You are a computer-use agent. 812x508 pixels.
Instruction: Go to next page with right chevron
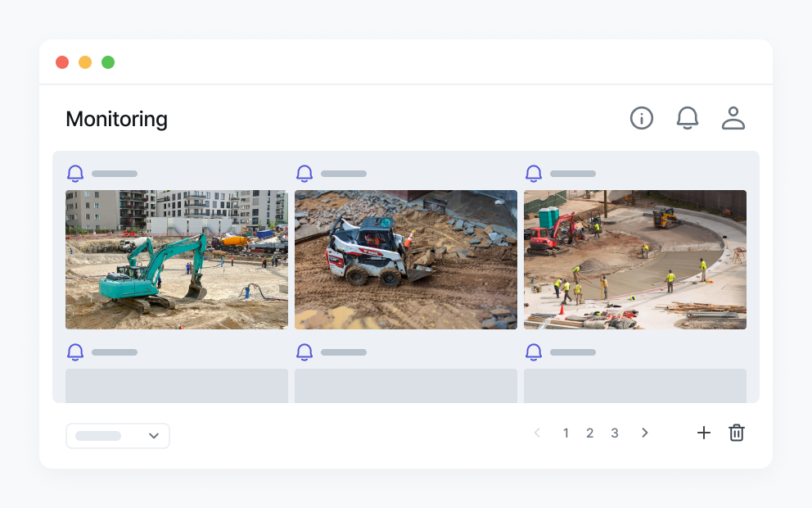click(645, 433)
